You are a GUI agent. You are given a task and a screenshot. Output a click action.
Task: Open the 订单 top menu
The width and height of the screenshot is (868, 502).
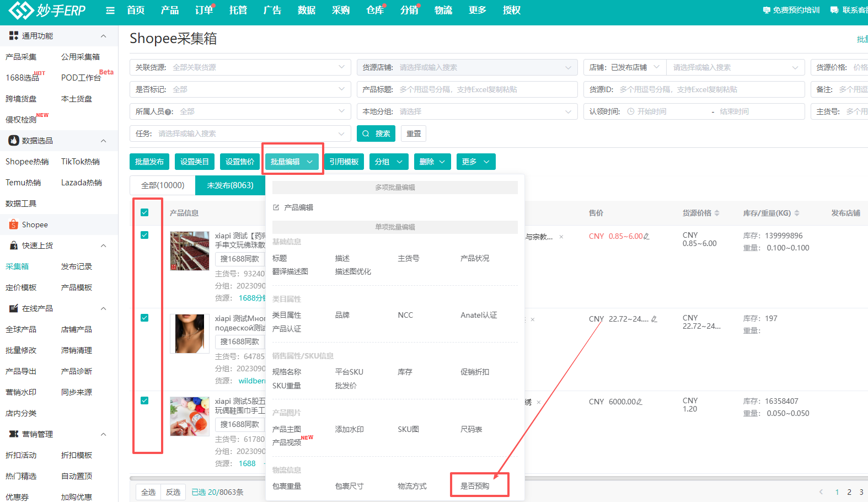coord(204,10)
